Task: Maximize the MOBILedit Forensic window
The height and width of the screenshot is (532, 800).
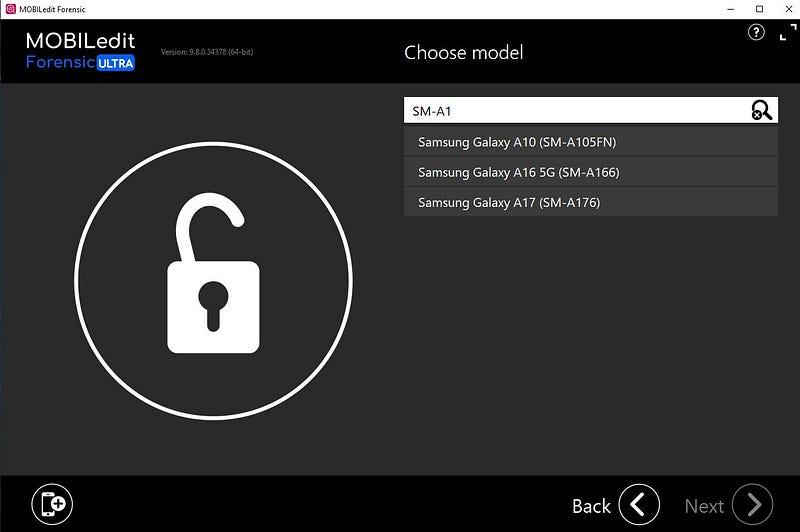Action: 759,9
